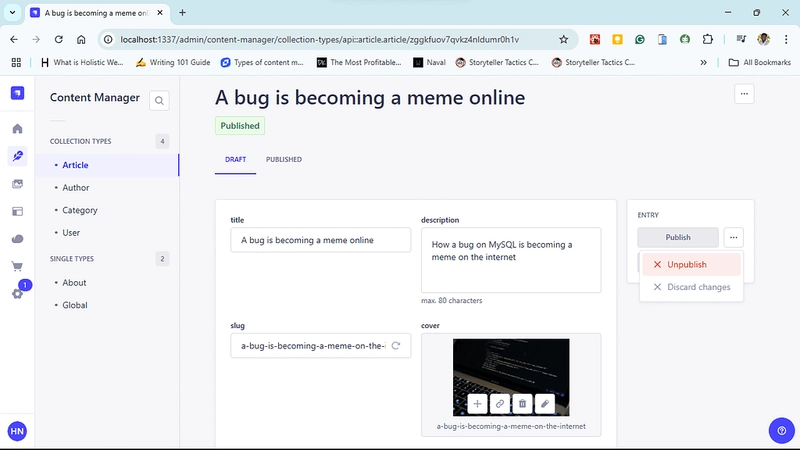Viewport: 800px width, 450px height.
Task: Switch to the DRAFT tab
Action: (x=235, y=160)
